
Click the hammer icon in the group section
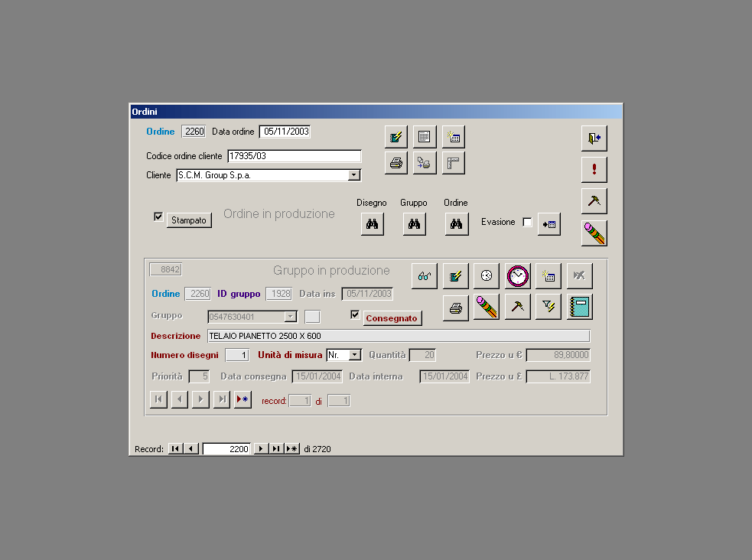pos(517,308)
